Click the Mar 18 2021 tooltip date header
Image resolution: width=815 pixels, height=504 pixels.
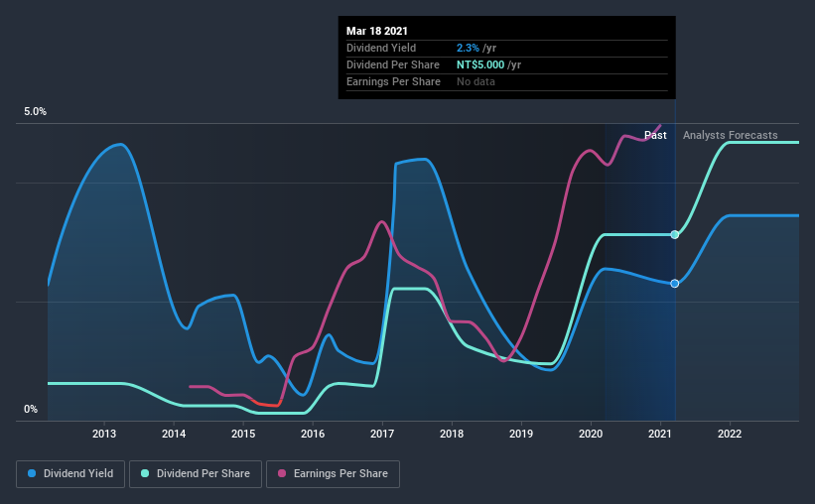[x=377, y=31]
